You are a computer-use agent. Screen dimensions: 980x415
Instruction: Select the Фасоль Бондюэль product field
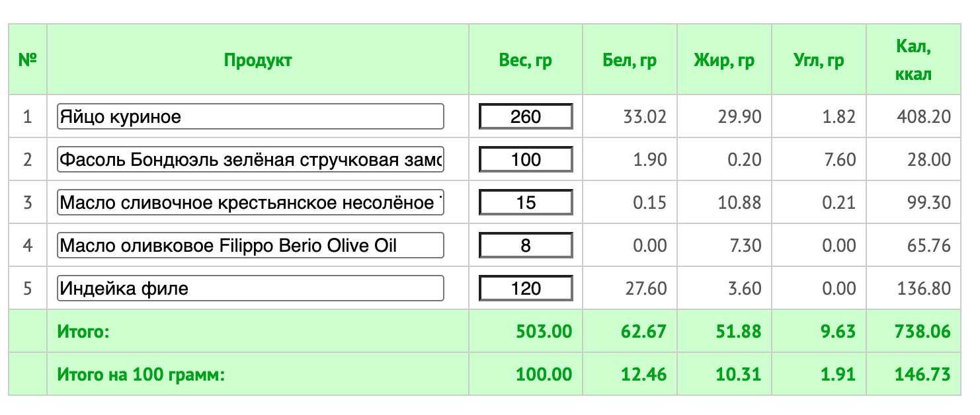251,160
